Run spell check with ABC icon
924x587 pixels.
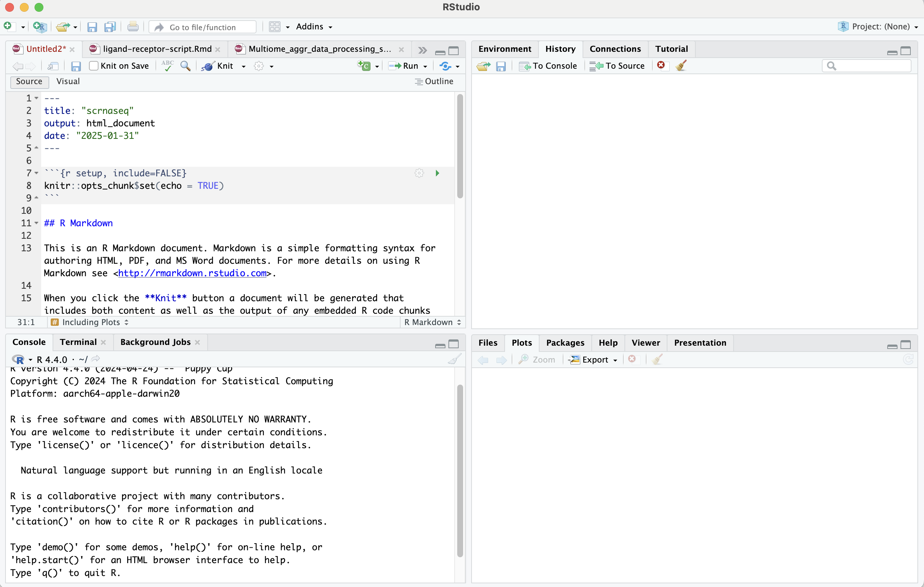[x=167, y=65]
